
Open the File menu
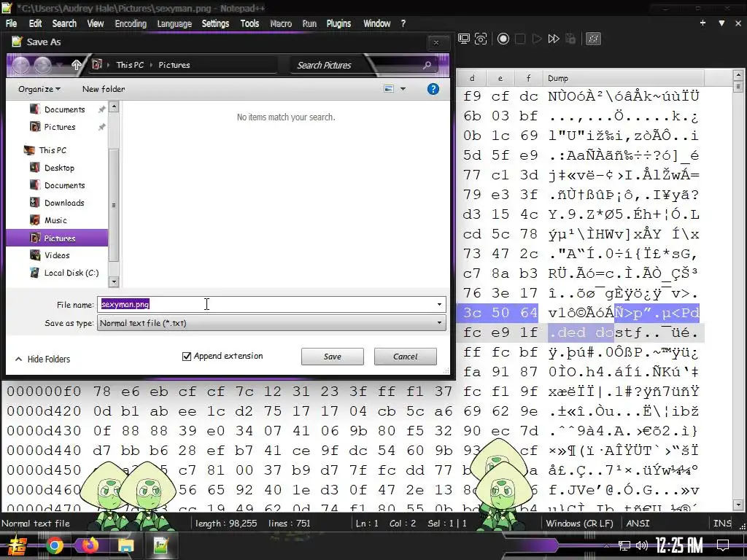coord(11,23)
